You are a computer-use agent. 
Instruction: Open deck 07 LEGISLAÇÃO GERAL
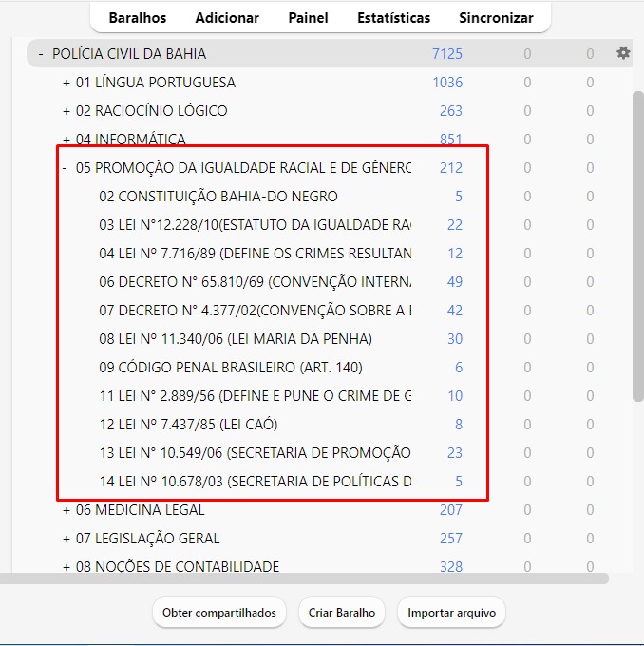coord(147,538)
